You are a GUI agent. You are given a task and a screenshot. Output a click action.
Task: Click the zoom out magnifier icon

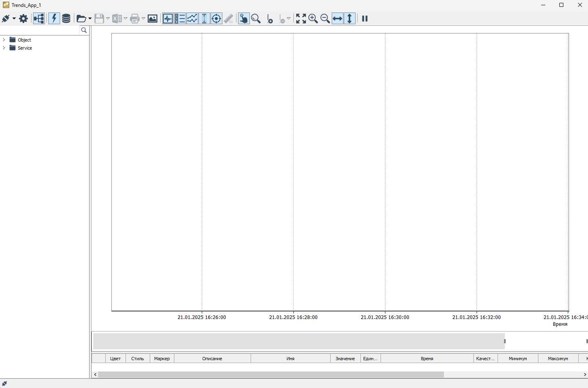325,19
